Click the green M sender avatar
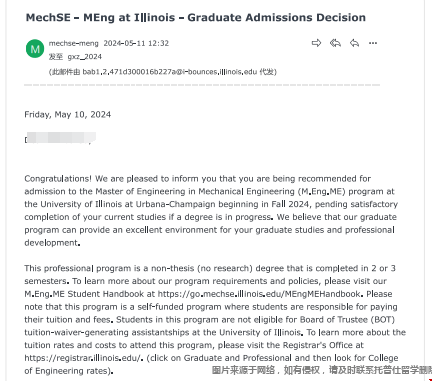The width and height of the screenshot is (432, 381). coord(35,49)
